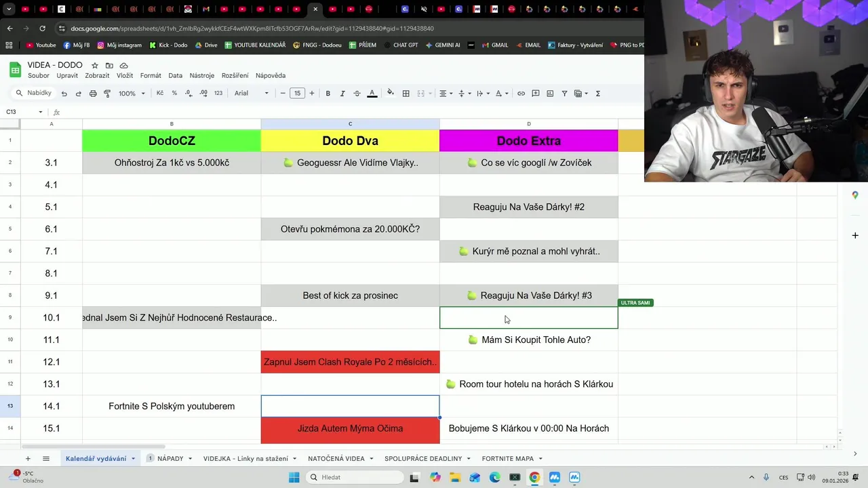Check the cloud save status icon
The height and width of the screenshot is (488, 868).
[124, 66]
